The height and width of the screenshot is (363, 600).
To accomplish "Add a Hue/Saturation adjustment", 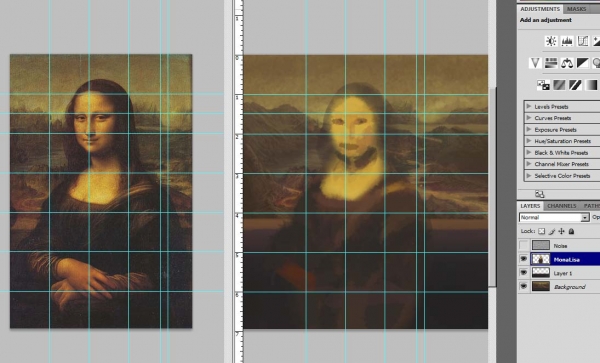I will (x=551, y=63).
